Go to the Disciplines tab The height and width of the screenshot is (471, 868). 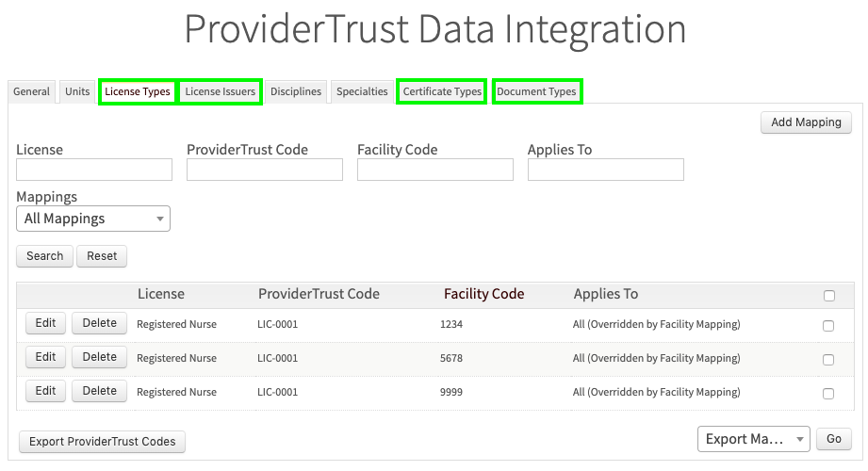(x=296, y=92)
